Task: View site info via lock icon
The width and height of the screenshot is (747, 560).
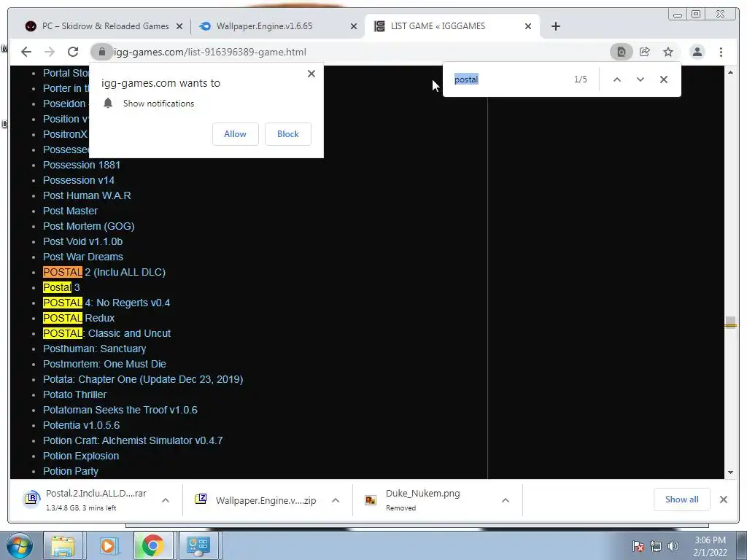Action: (x=101, y=52)
